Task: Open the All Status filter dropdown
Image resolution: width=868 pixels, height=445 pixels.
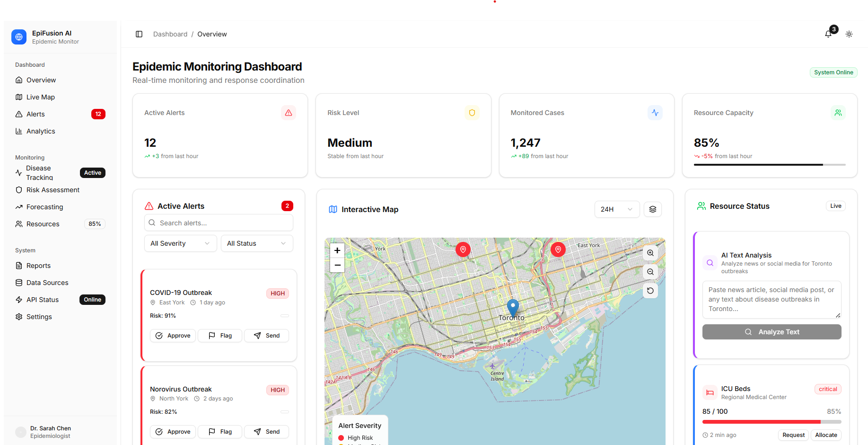Action: tap(257, 243)
